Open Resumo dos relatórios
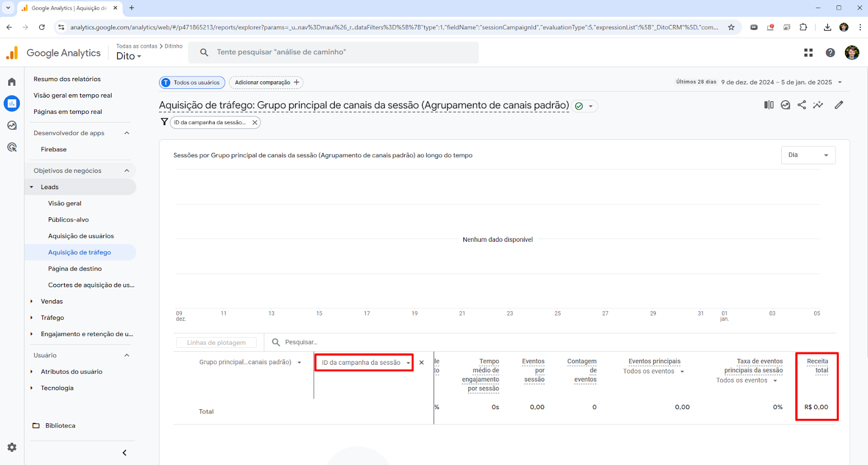 [x=67, y=79]
